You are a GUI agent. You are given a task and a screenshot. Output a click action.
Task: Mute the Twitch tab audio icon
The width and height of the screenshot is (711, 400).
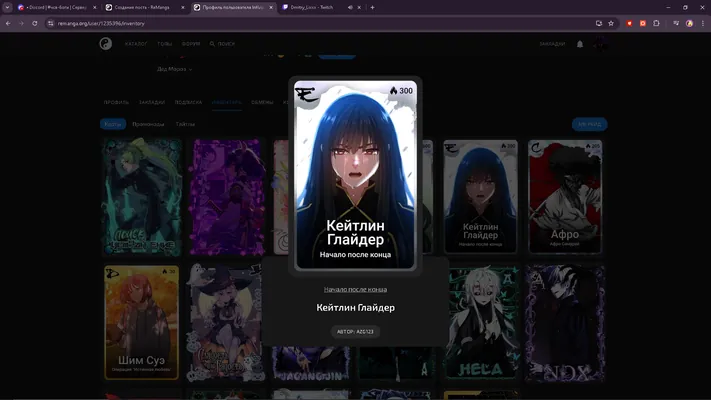[x=350, y=7]
